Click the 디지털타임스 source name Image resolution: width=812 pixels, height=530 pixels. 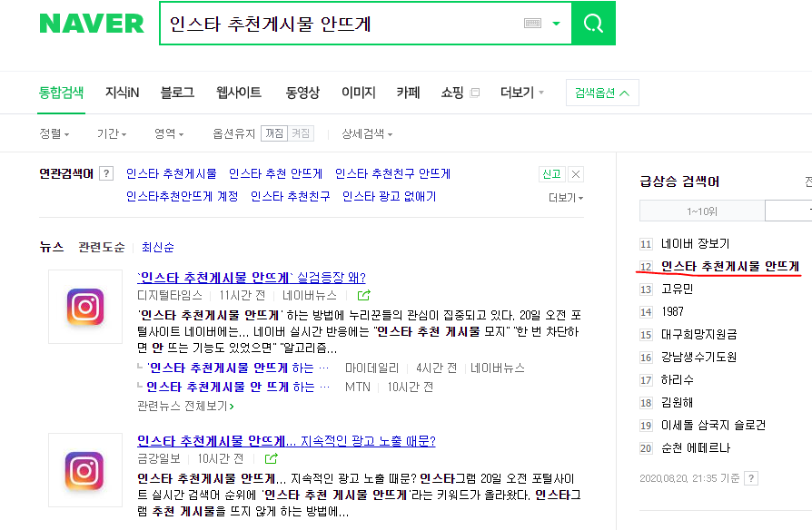(170, 296)
